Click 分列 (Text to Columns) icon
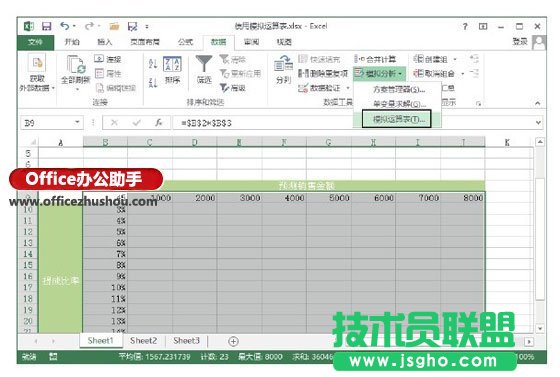560x377 pixels. [283, 70]
